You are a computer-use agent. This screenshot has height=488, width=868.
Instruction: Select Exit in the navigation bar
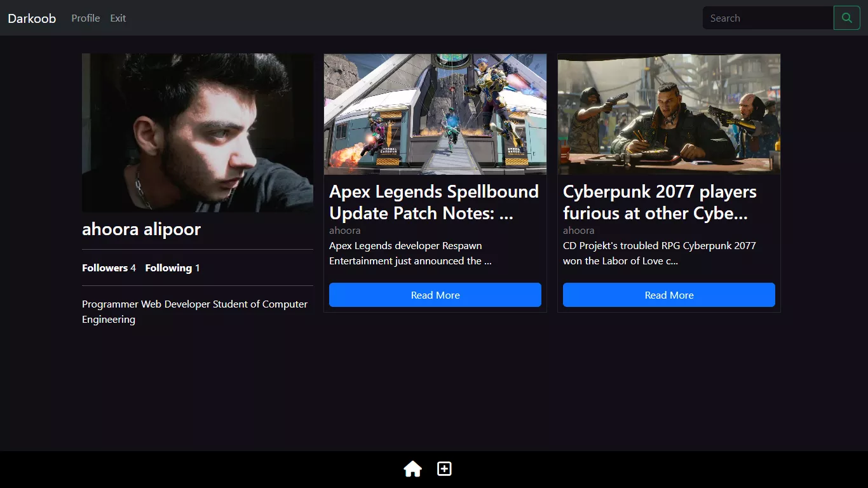pyautogui.click(x=118, y=18)
